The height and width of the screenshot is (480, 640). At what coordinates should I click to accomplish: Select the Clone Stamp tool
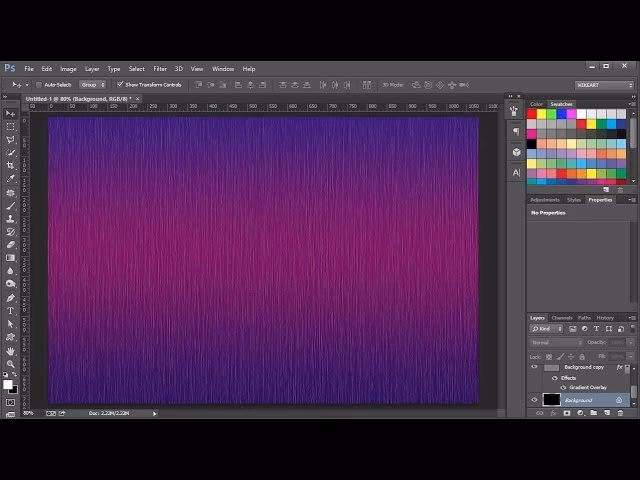pyautogui.click(x=11, y=219)
